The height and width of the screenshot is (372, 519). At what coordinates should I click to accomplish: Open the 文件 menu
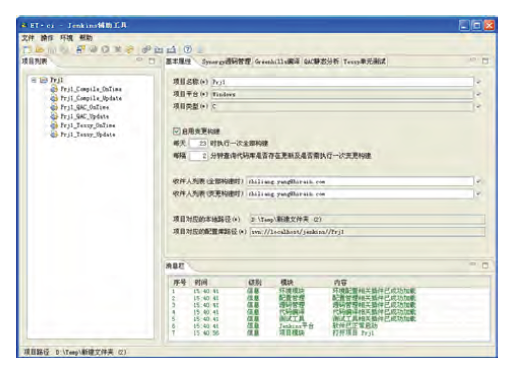click(x=28, y=38)
